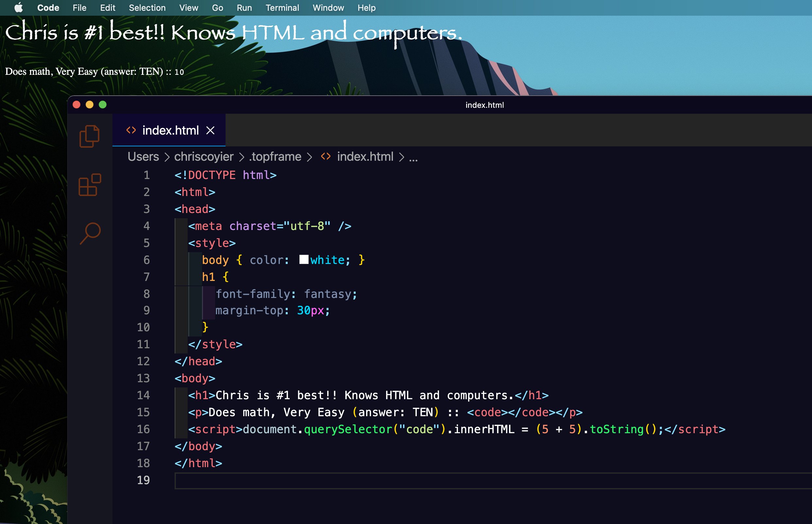Click the closing </style> tag
This screenshot has height=524, width=812.
(215, 344)
